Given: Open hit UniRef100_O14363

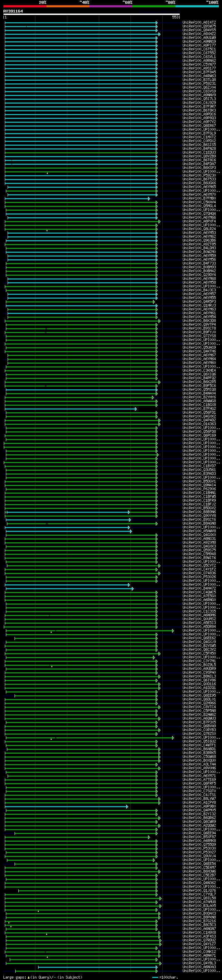Looking at the screenshot, I should pyautogui.click(x=199, y=424).
